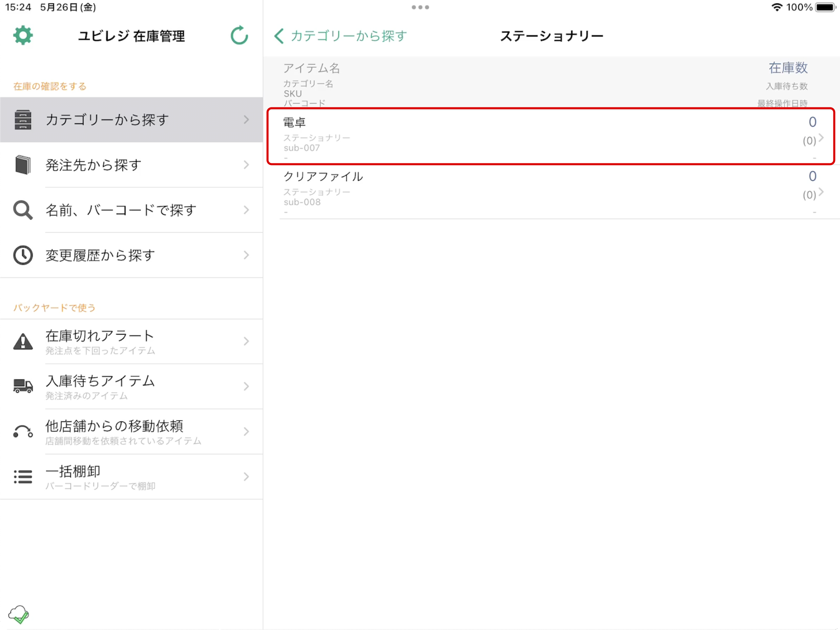Open 発注先から探す menu item
Viewport: 840px width, 630px height.
point(131,165)
